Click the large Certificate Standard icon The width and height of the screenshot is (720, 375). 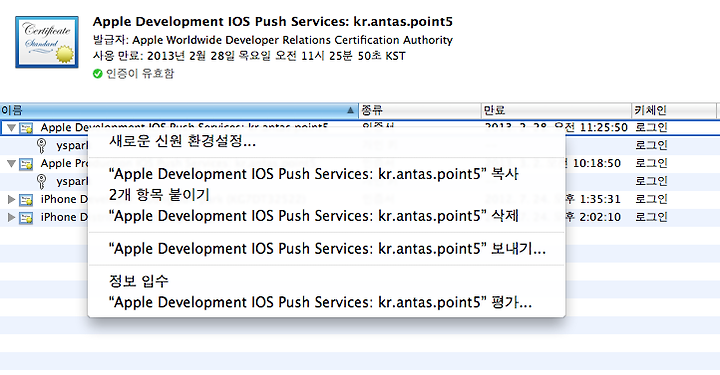coord(46,42)
